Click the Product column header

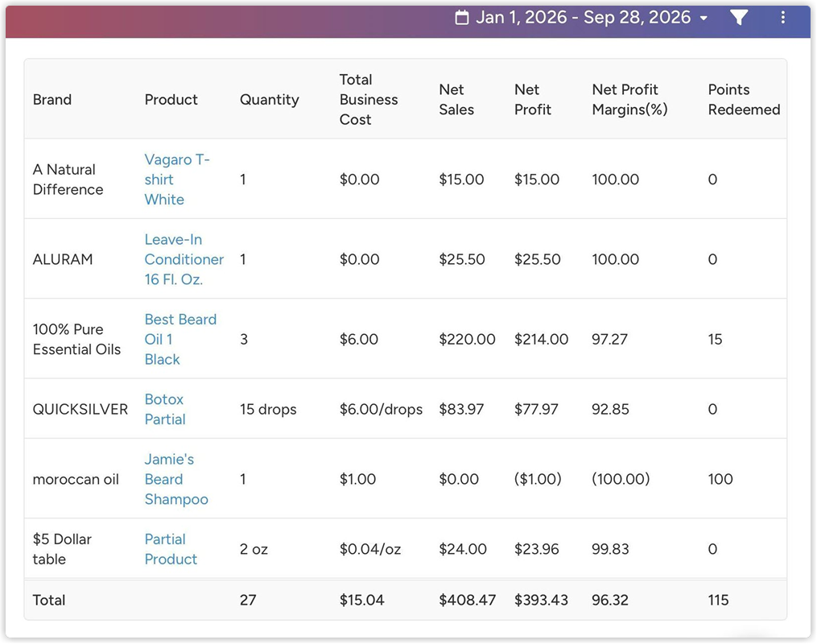click(171, 100)
